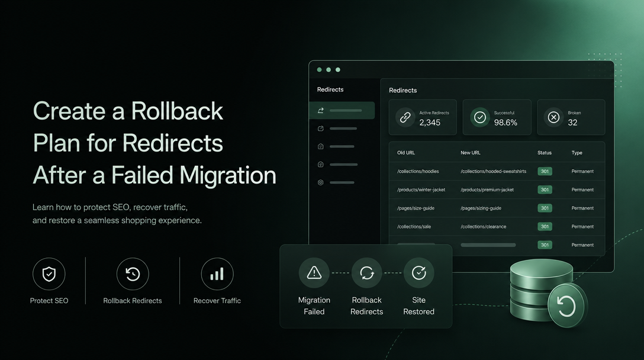Click the Redirects main panel heading

[403, 91]
